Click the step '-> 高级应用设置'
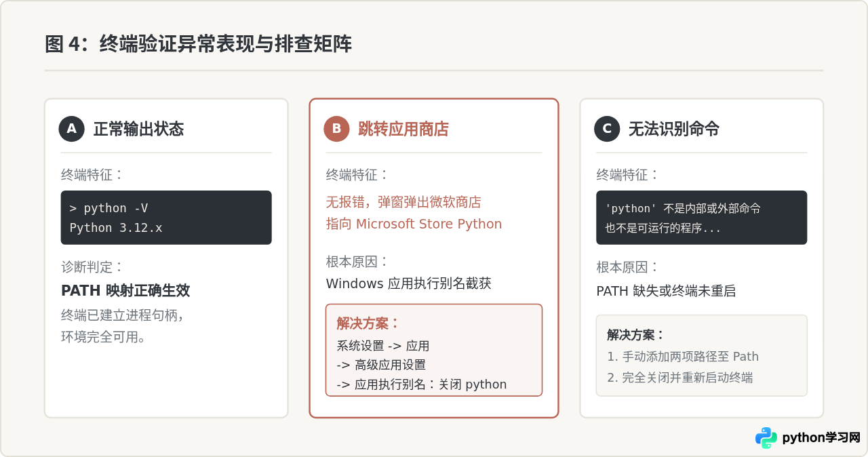Screen dimensions: 868x457 (x=381, y=365)
